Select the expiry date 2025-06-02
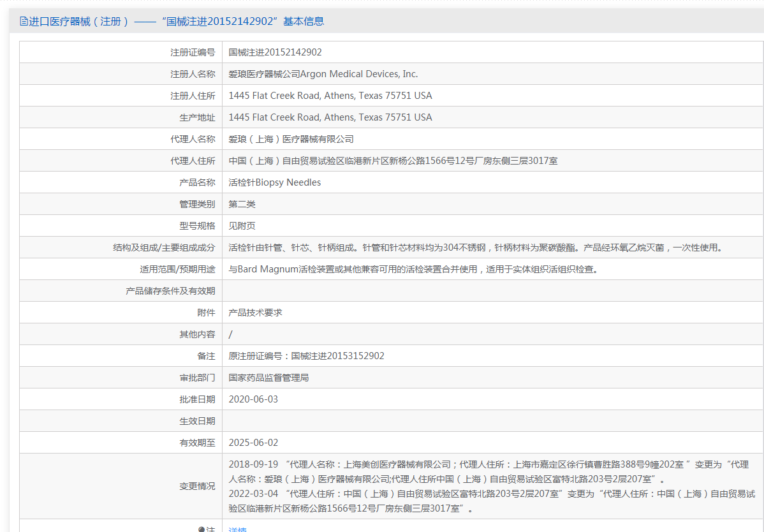Viewport: 764px width, 532px height. (x=253, y=443)
